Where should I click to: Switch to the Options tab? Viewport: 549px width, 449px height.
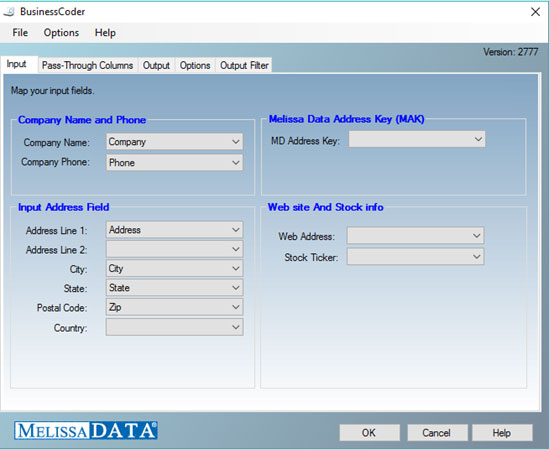[x=195, y=65]
